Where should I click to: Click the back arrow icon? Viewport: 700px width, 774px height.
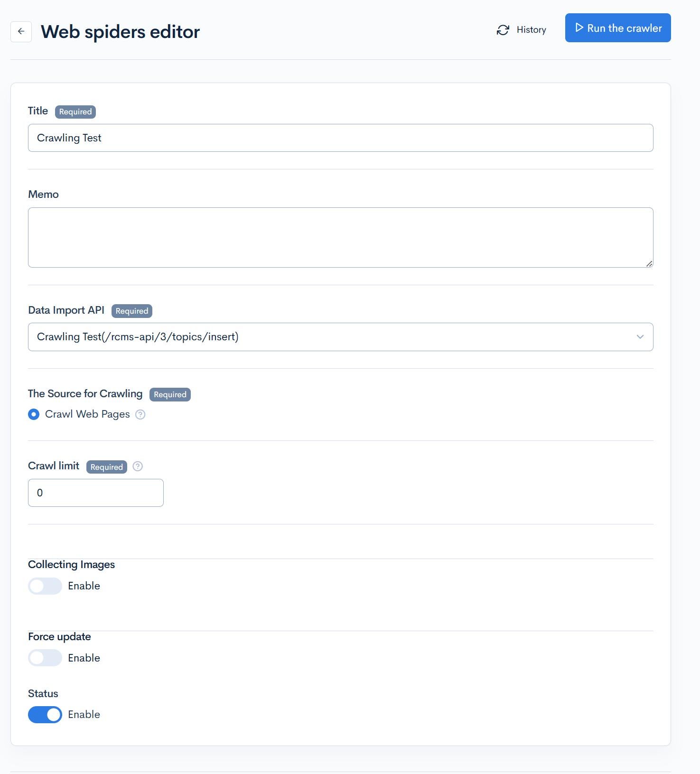[x=21, y=31]
